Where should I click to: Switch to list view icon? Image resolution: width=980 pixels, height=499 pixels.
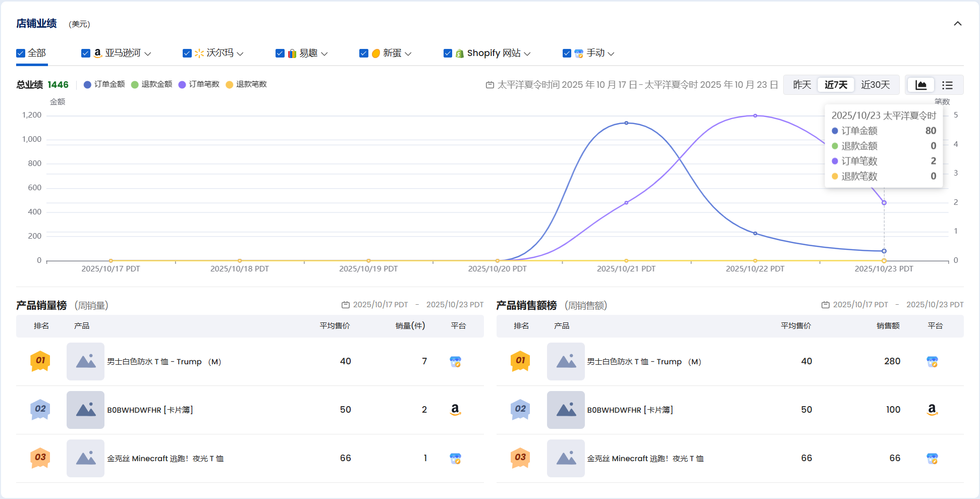point(947,85)
